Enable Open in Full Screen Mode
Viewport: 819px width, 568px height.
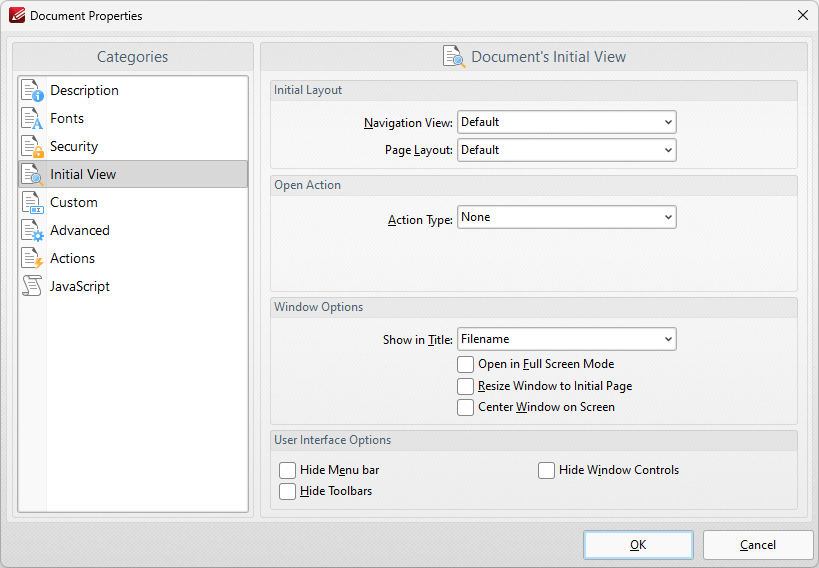click(465, 365)
